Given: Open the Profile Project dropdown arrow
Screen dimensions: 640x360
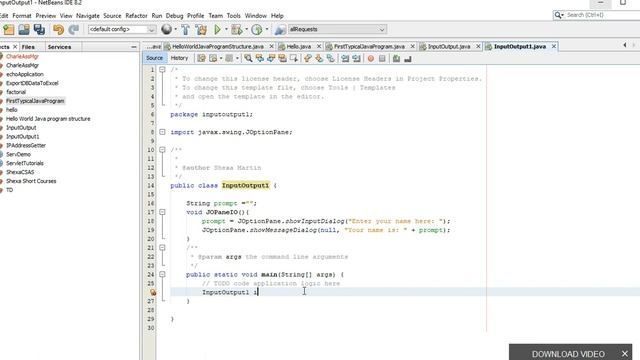Looking at the screenshot, I should click(x=267, y=29).
